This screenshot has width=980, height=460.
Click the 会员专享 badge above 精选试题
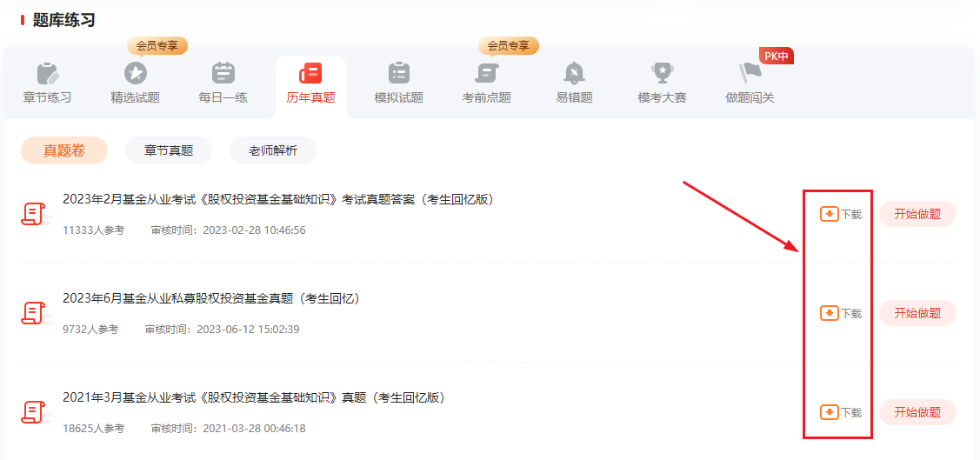tap(157, 45)
